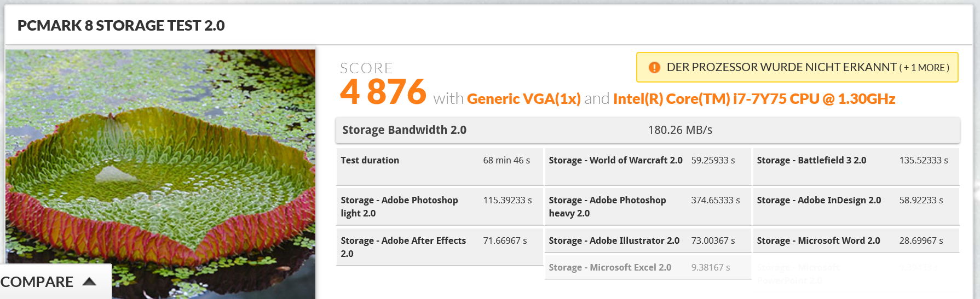This screenshot has width=980, height=299.
Task: Open the Intel Core i7-7Y75 CPU link
Action: (754, 99)
